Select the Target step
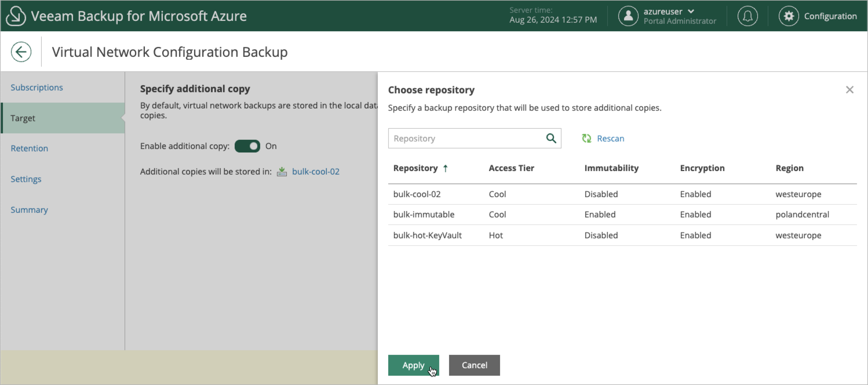This screenshot has width=868, height=385. click(63, 118)
